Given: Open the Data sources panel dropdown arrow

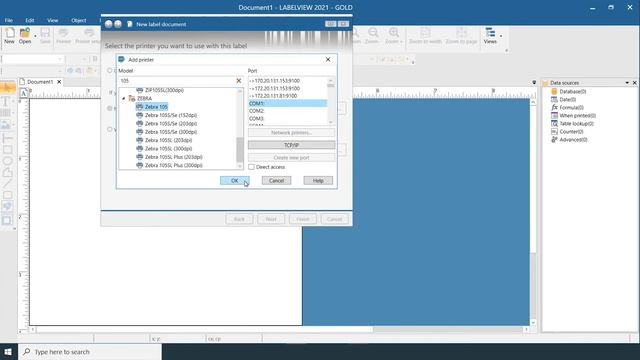Looking at the screenshot, I should (627, 83).
